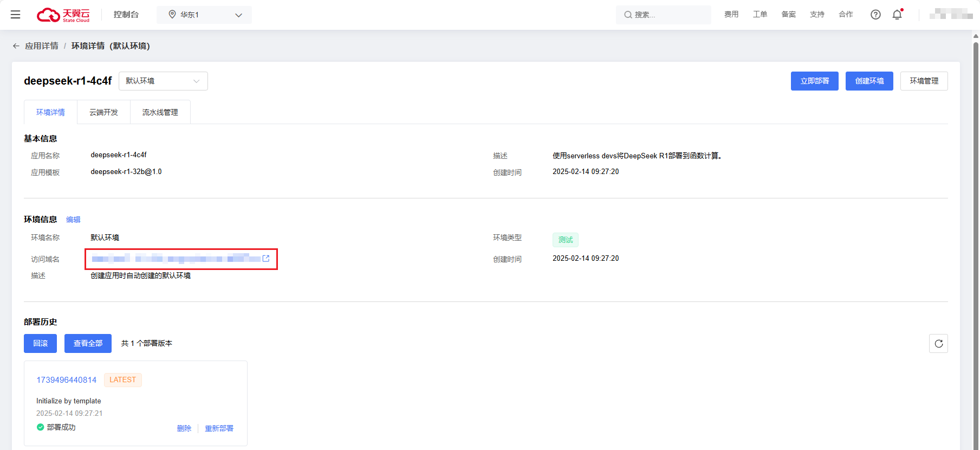Viewport: 980px width, 450px height.
Task: Switch to the 流水线管理 tab
Action: tap(160, 112)
